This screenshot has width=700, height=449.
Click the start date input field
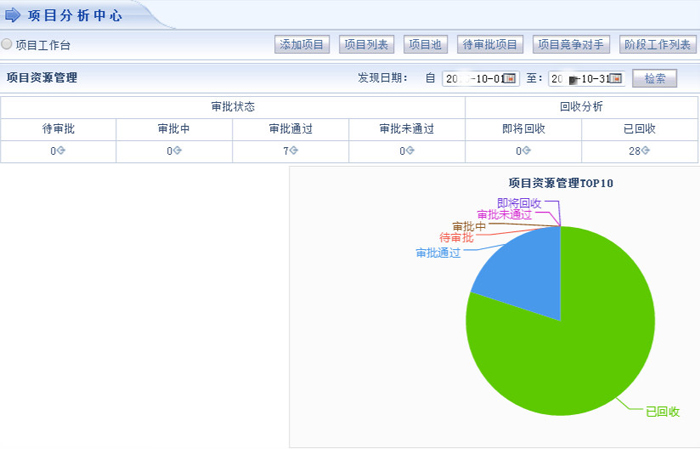point(472,78)
